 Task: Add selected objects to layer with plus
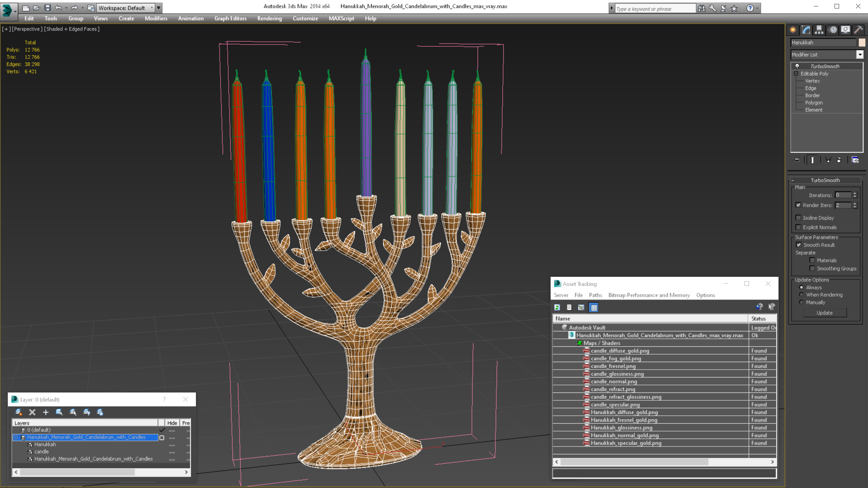(x=46, y=412)
